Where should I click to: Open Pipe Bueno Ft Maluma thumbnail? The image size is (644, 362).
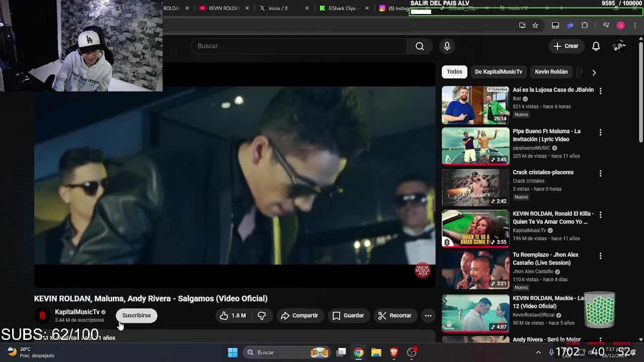coord(475,146)
